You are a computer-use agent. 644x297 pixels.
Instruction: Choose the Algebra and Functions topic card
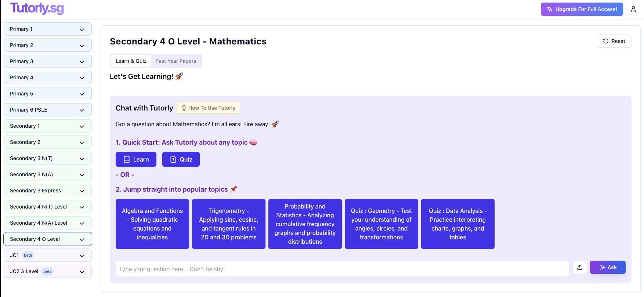tap(152, 224)
